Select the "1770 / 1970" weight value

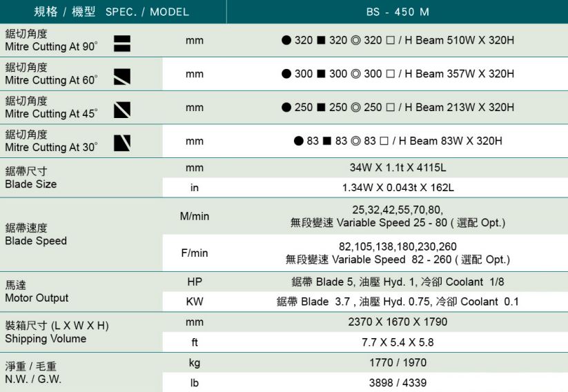pyautogui.click(x=397, y=362)
